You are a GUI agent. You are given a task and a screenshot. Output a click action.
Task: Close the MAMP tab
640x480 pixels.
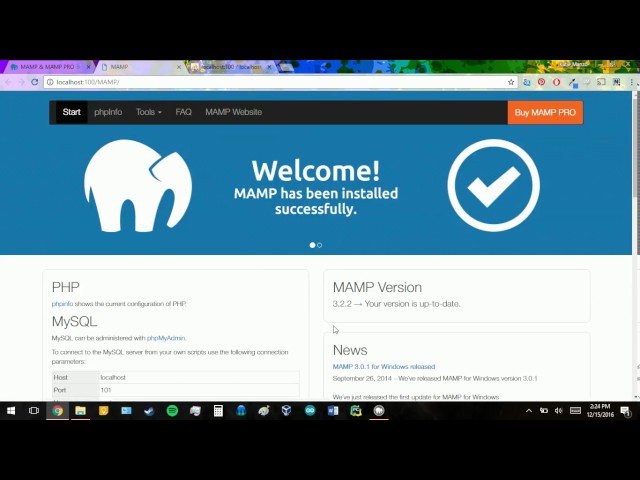tap(179, 67)
